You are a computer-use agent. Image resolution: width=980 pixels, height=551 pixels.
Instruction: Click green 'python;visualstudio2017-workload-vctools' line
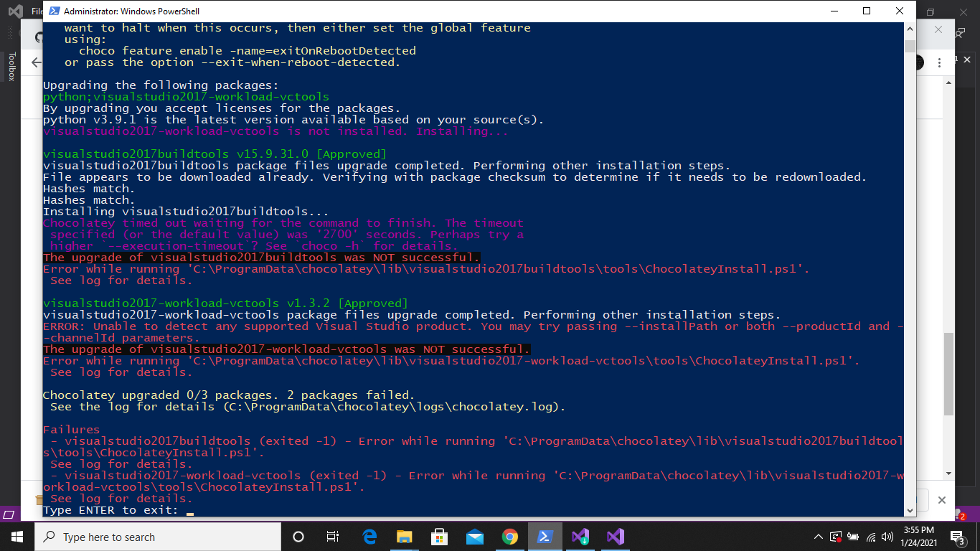click(x=186, y=97)
